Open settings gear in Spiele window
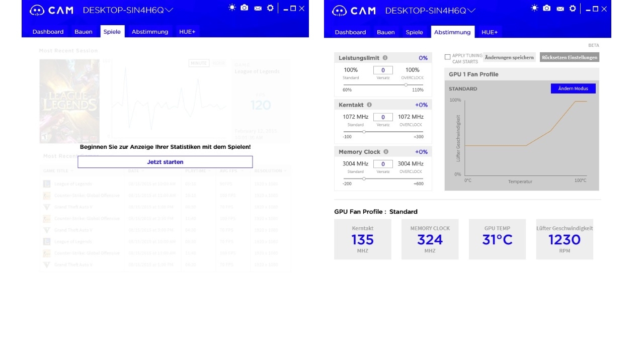This screenshot has width=644, height=362. click(x=270, y=8)
